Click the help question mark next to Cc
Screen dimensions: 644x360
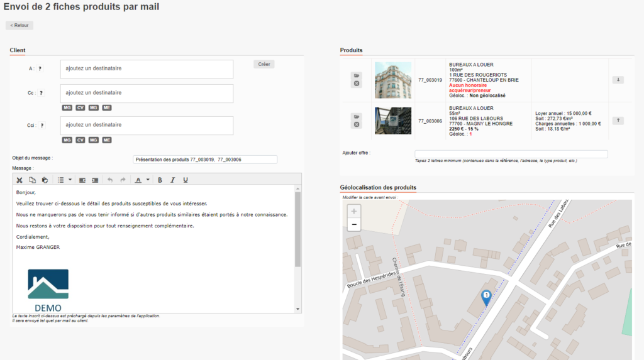point(40,93)
